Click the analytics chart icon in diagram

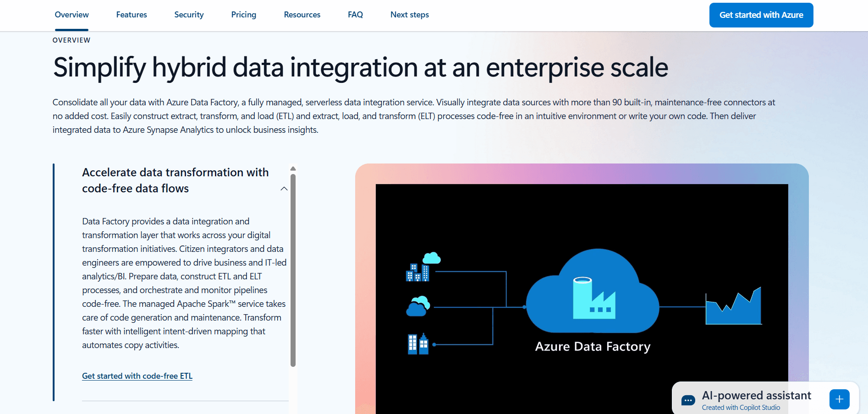733,306
